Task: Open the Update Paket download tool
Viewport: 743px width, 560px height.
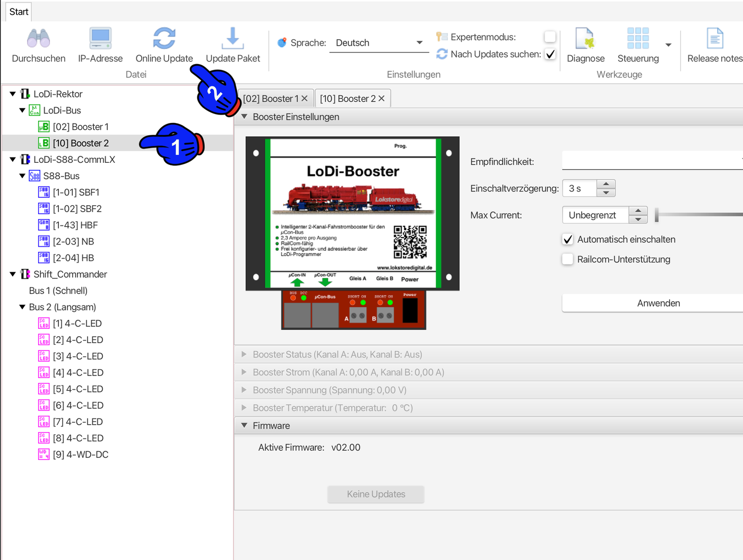Action: 232,46
